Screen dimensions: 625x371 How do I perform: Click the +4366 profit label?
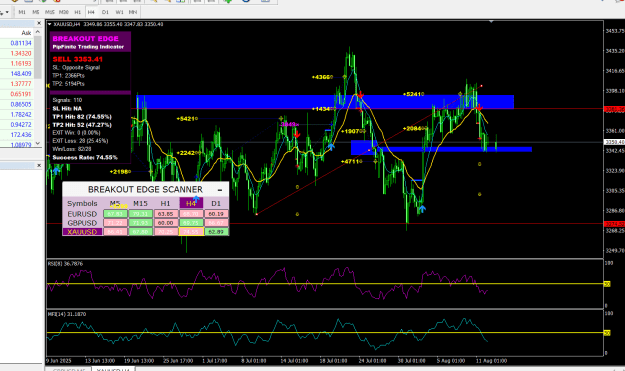pos(321,77)
